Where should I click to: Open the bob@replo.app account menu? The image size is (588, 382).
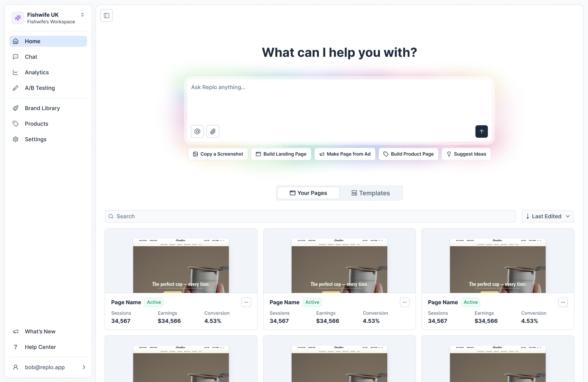[48, 367]
